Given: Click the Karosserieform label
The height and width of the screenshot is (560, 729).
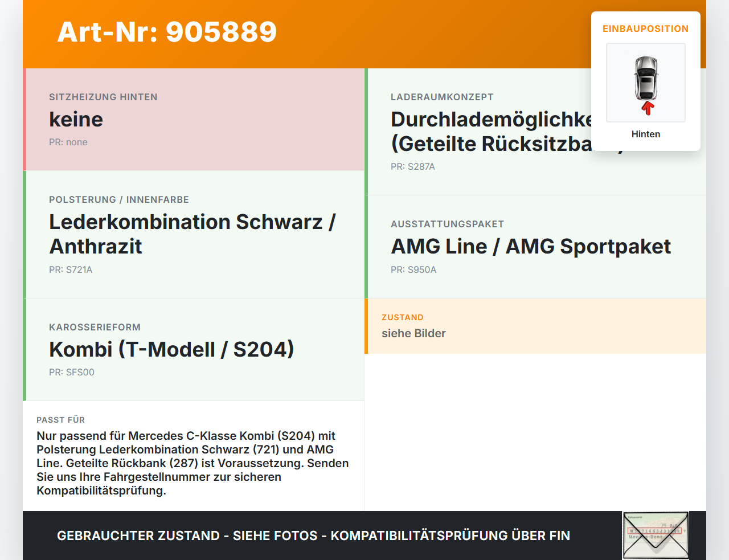Looking at the screenshot, I should [x=95, y=327].
